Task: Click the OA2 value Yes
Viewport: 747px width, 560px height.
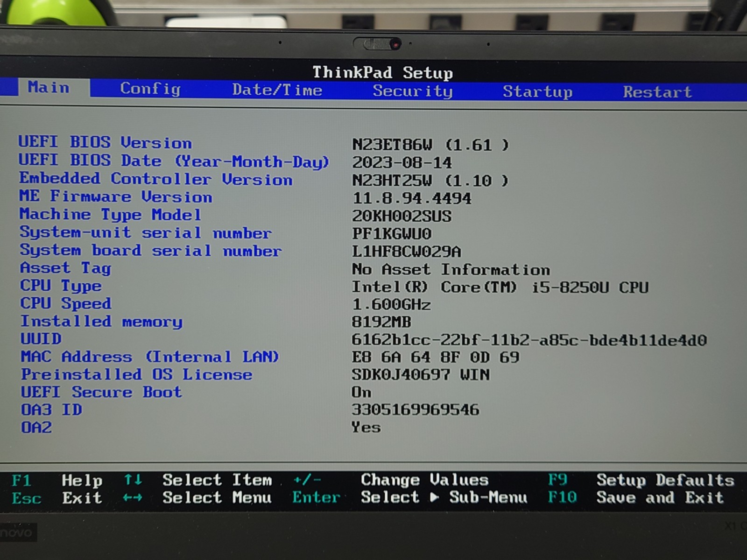Action: coord(366,427)
